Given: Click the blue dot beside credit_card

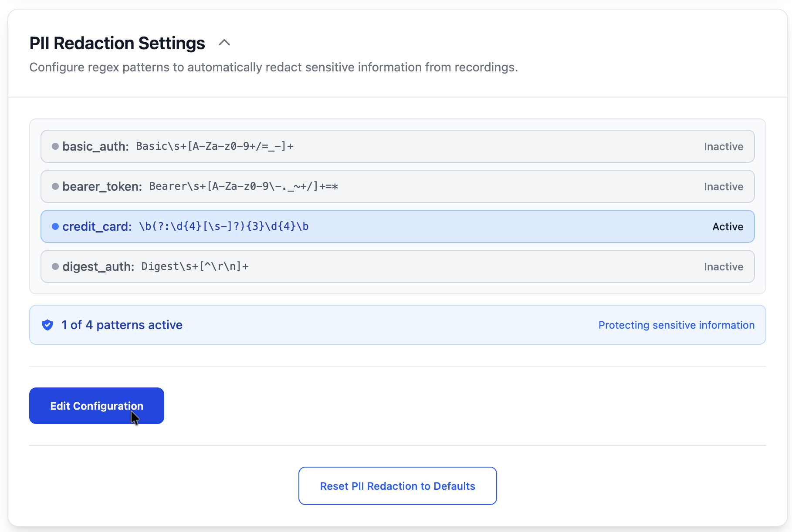Looking at the screenshot, I should [x=55, y=226].
